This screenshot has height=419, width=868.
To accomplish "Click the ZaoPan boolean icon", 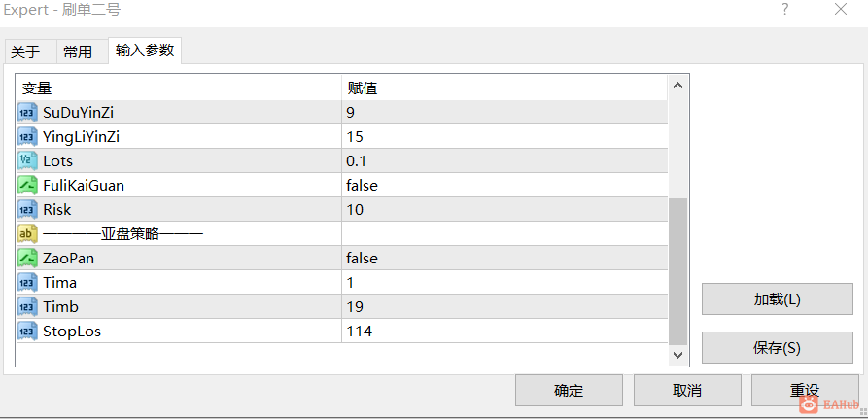I will pyautogui.click(x=27, y=259).
